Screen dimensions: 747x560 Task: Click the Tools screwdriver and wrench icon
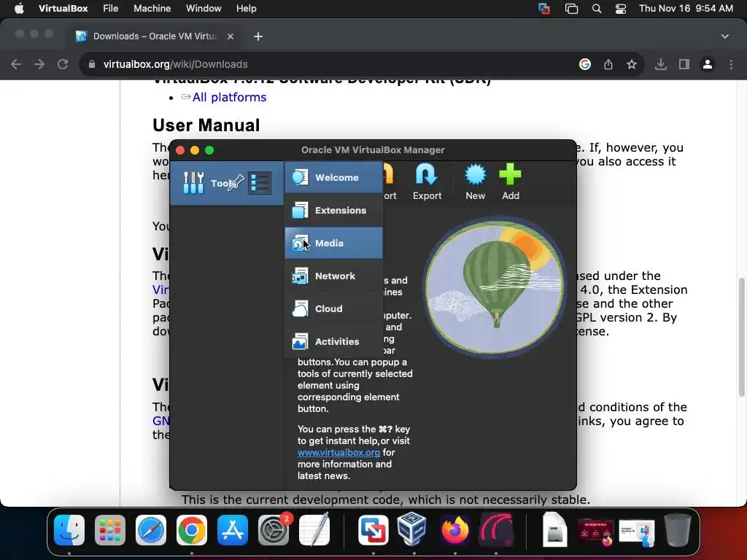193,183
